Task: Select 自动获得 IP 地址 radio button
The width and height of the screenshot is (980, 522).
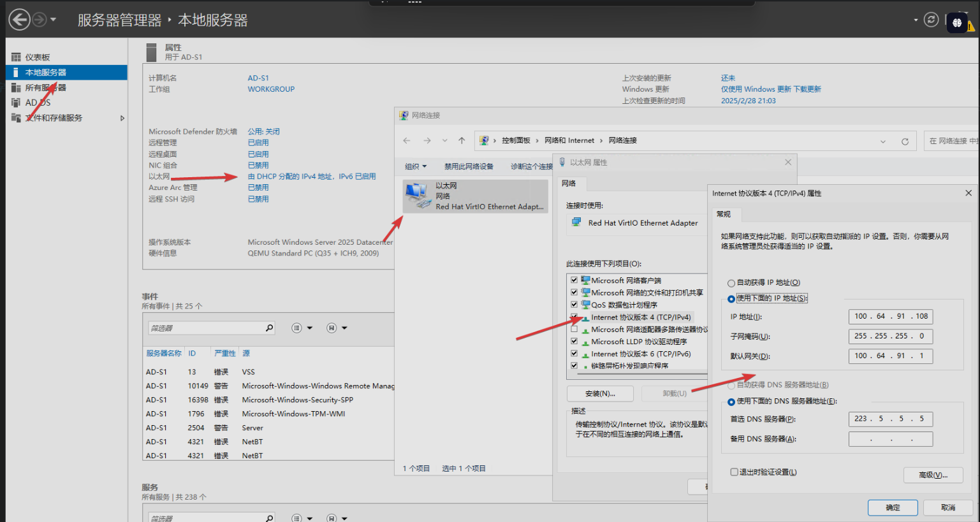Action: click(731, 283)
